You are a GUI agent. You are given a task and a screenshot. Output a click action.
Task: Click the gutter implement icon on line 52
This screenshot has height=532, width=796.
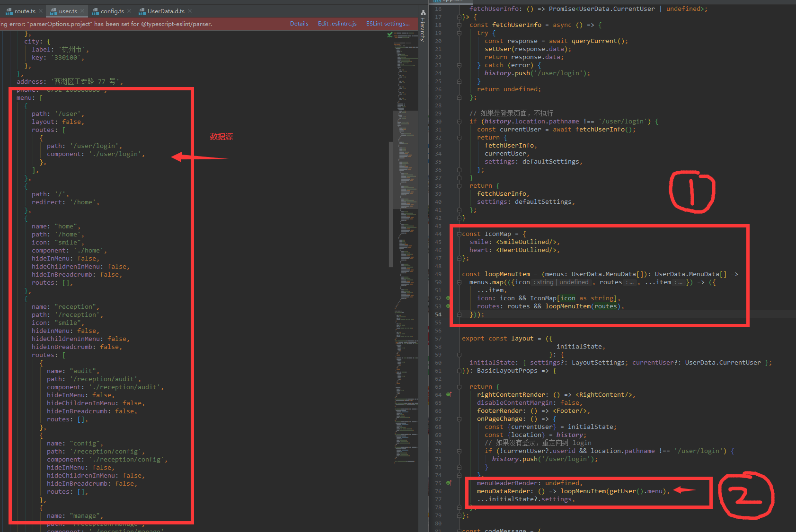point(448,298)
